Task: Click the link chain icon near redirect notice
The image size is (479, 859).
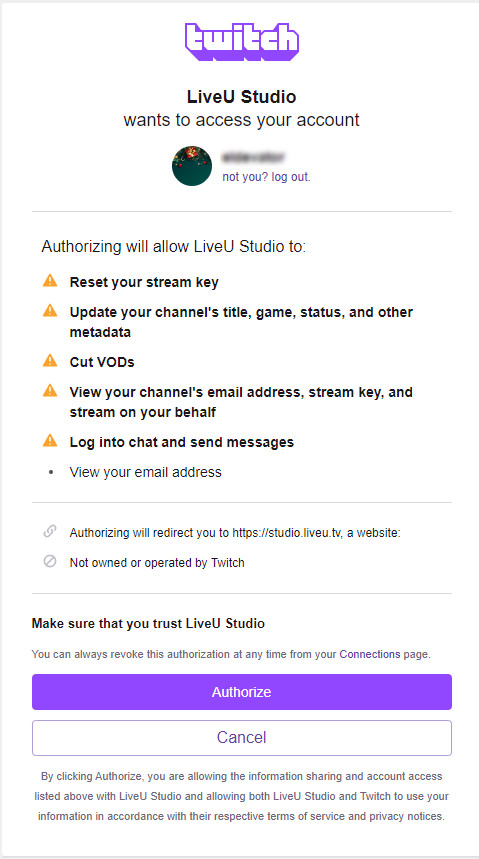Action: [x=50, y=531]
